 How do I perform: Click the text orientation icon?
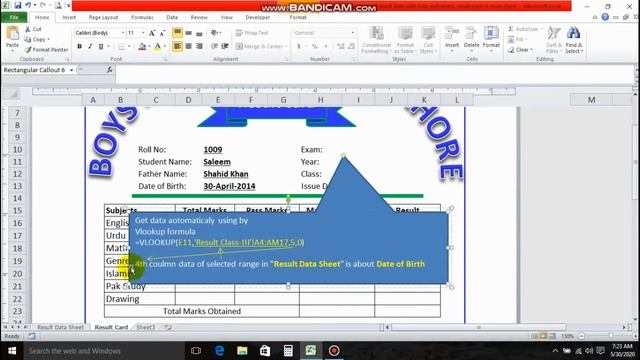click(x=214, y=33)
